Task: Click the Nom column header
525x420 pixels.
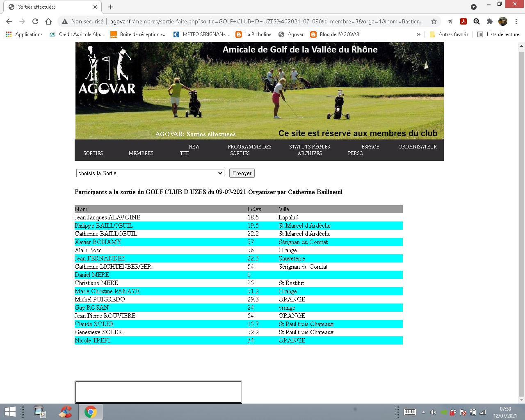Action: pos(81,209)
